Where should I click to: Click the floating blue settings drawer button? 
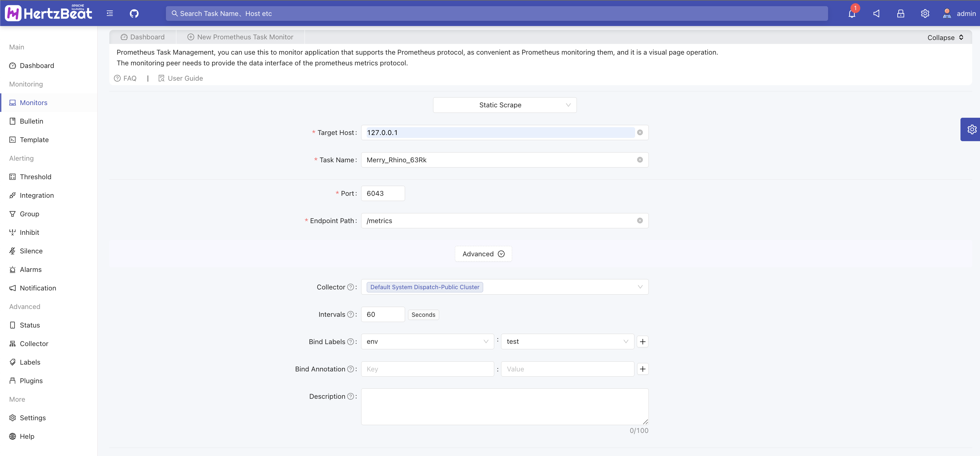point(971,130)
